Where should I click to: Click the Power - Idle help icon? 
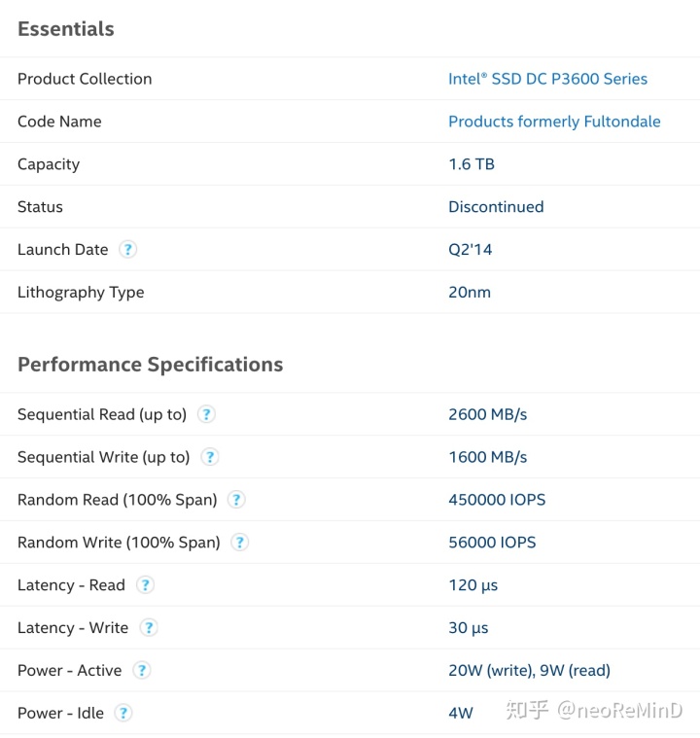pos(123,713)
